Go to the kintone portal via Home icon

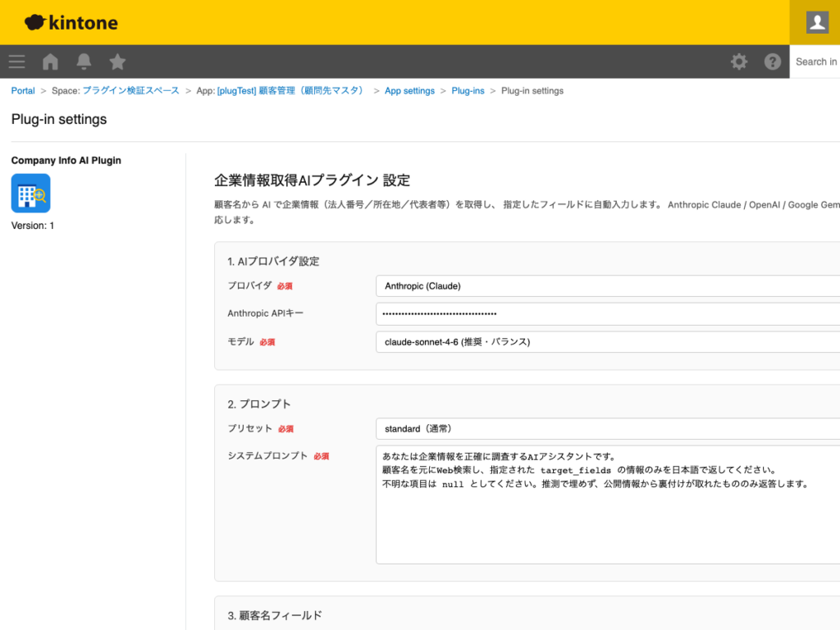click(49, 62)
